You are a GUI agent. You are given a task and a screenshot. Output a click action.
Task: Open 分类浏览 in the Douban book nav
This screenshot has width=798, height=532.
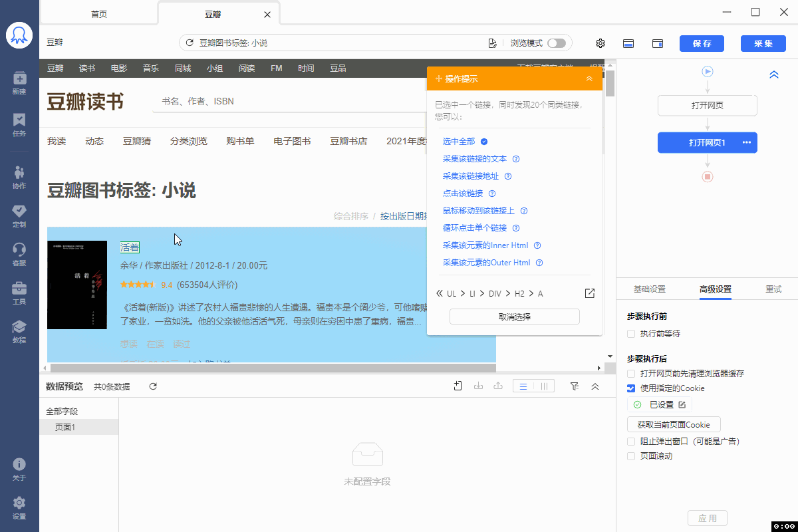(x=188, y=141)
